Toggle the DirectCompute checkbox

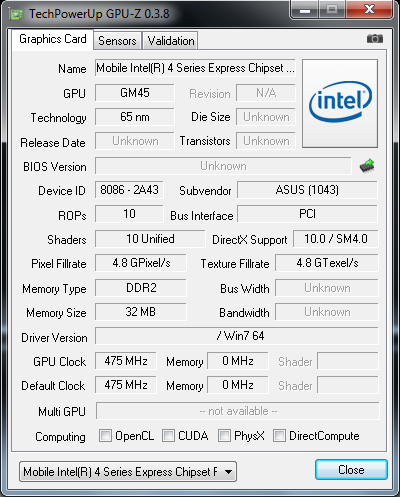pyautogui.click(x=279, y=436)
